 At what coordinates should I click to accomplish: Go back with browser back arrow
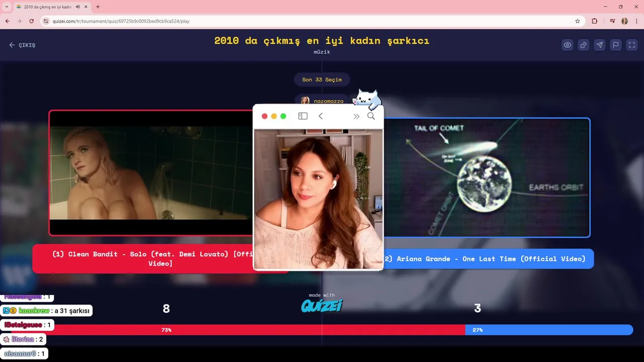point(7,21)
